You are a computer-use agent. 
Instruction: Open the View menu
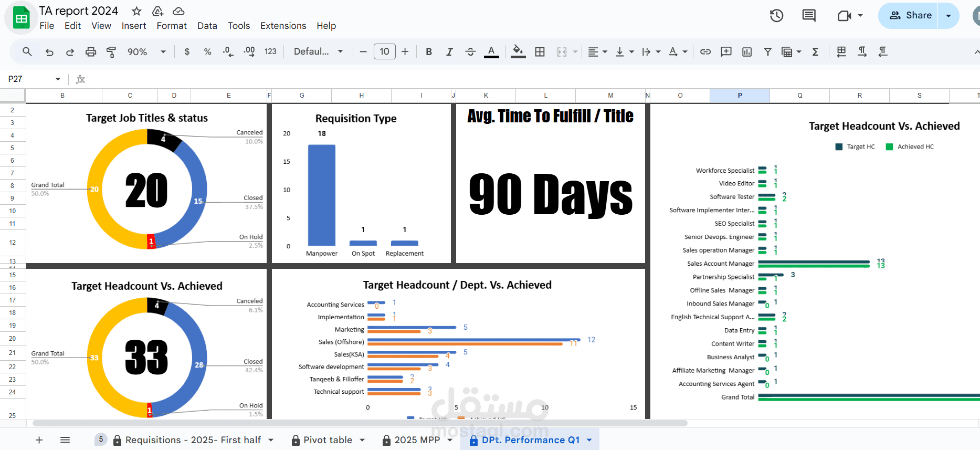pos(101,26)
